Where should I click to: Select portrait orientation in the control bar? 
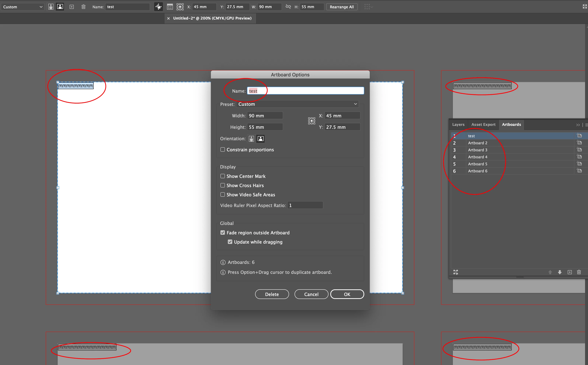51,7
